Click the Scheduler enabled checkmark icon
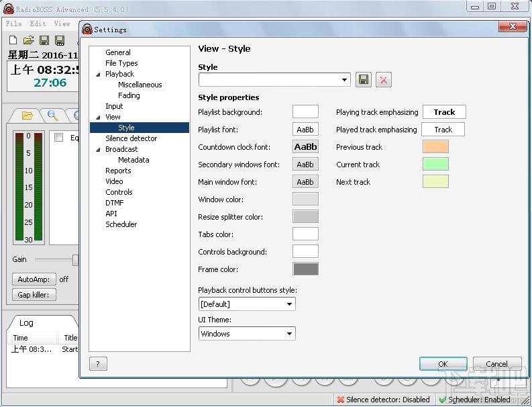 pyautogui.click(x=442, y=400)
